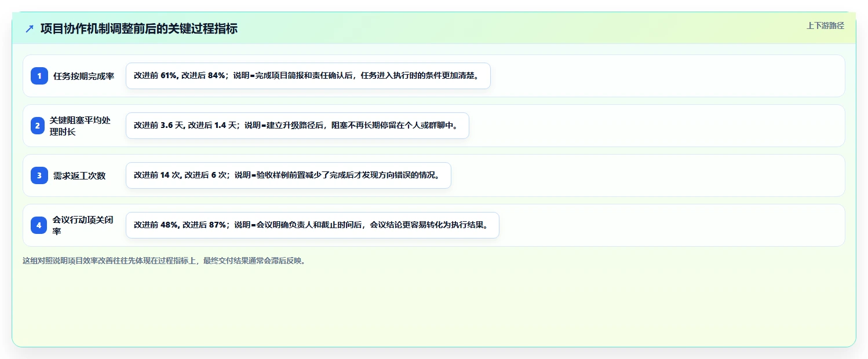Click the label 需求返工次数
The width and height of the screenshot is (868, 359).
[79, 175]
